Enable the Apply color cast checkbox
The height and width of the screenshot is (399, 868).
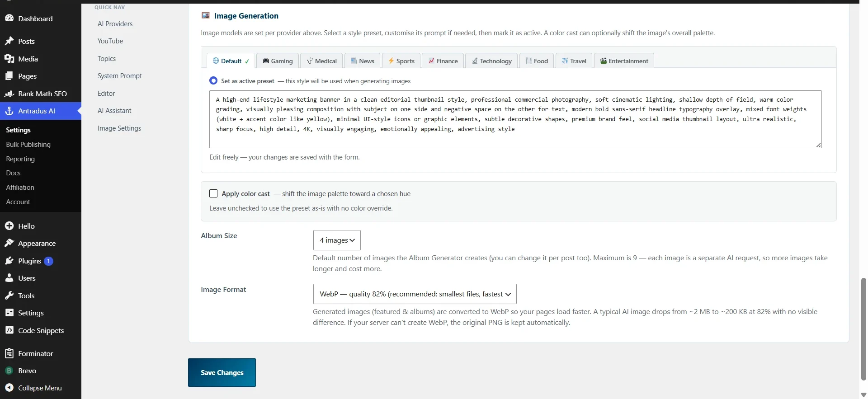point(213,193)
